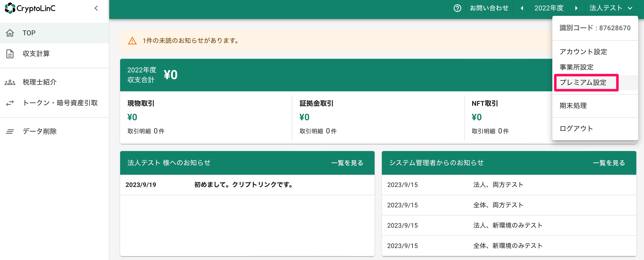View all 法人テスト 様へのお知らせ notices
Image resolution: width=644 pixels, height=260 pixels.
[347, 163]
